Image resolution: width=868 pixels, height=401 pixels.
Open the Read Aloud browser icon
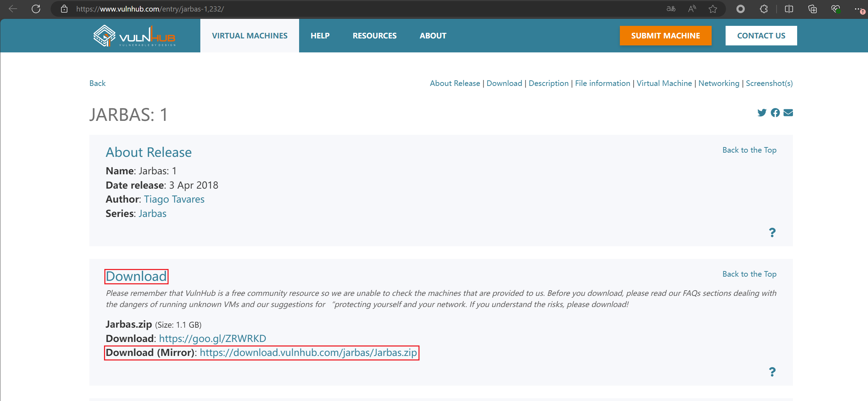point(692,9)
